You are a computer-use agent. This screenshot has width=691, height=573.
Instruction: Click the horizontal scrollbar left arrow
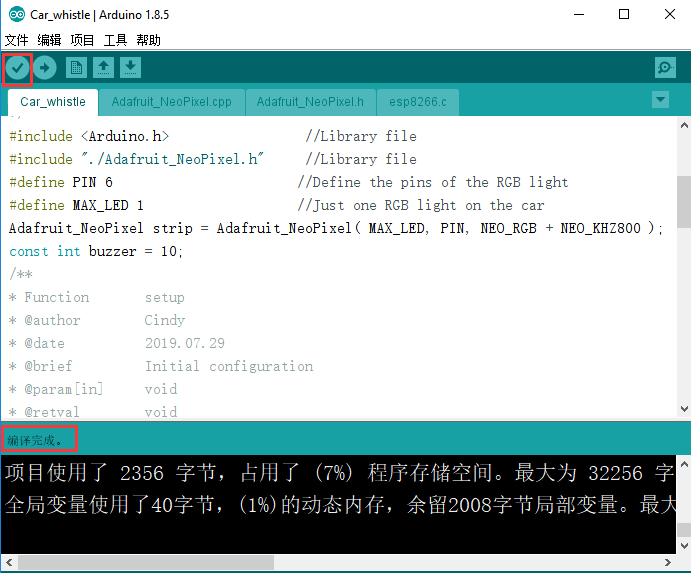(9, 562)
